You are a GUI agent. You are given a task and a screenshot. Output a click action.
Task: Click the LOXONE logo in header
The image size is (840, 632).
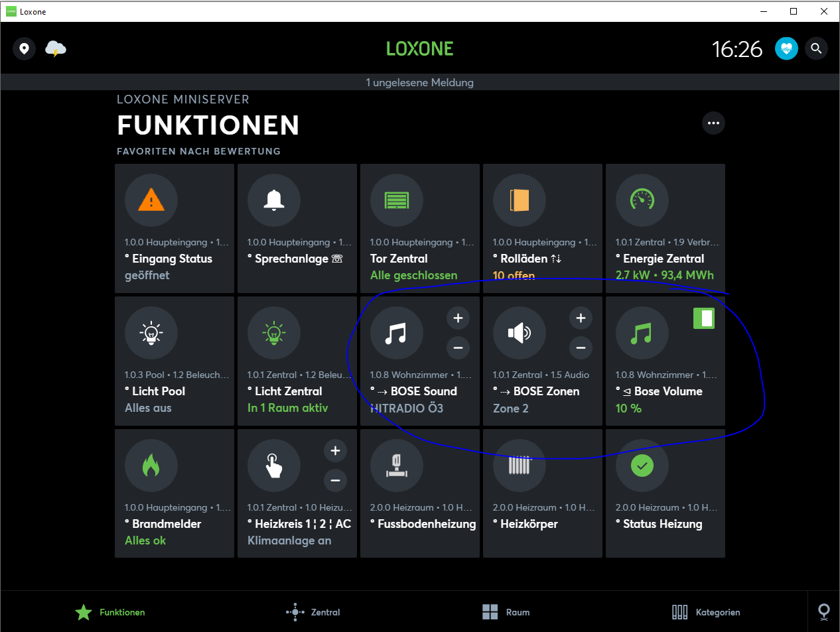[420, 48]
